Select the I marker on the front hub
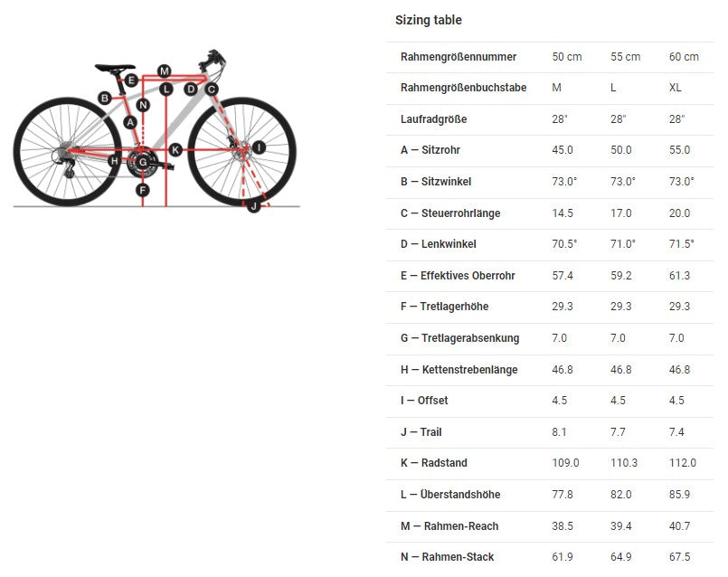The width and height of the screenshot is (728, 577). (259, 147)
